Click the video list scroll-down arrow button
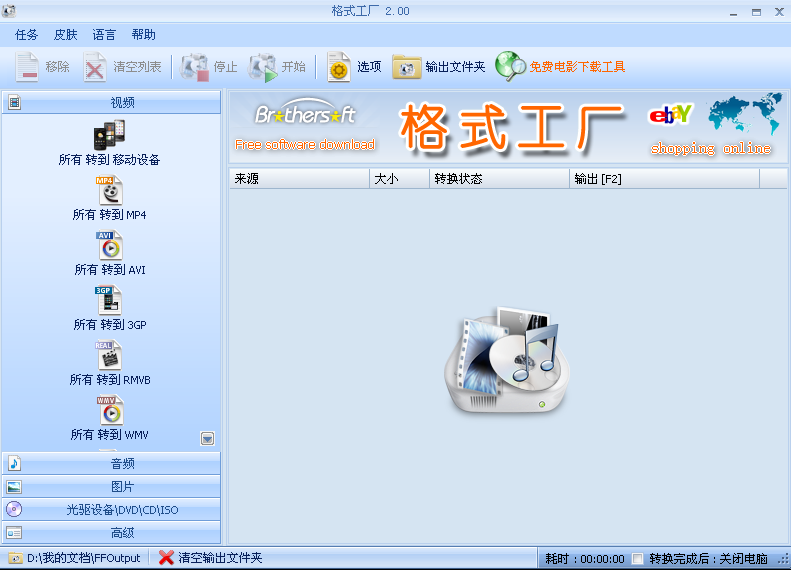This screenshot has width=791, height=570. (207, 439)
